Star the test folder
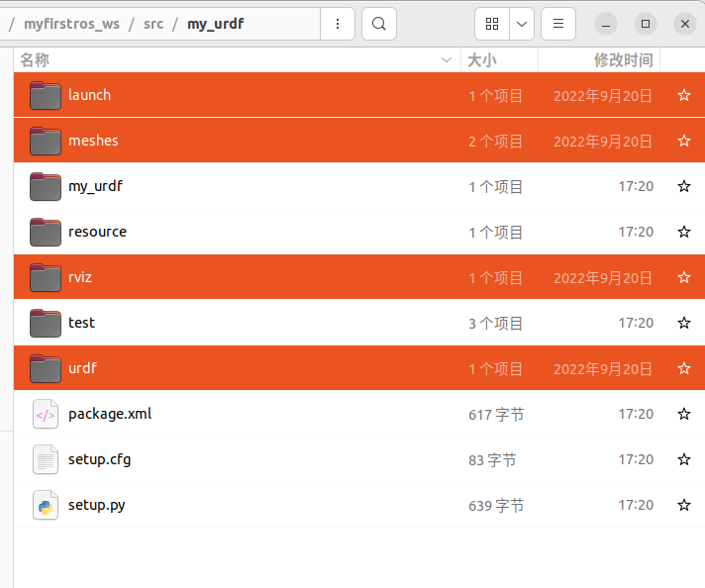This screenshot has height=588, width=705. pos(684,323)
